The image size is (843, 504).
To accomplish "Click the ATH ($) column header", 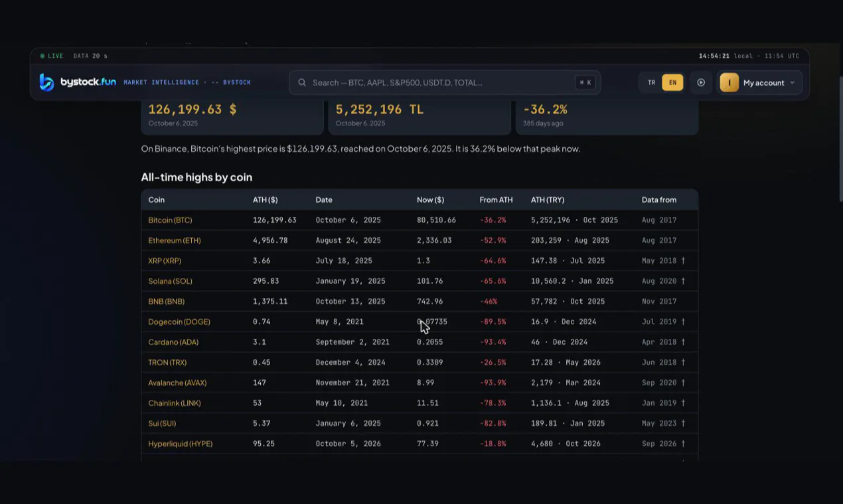I will click(x=265, y=200).
